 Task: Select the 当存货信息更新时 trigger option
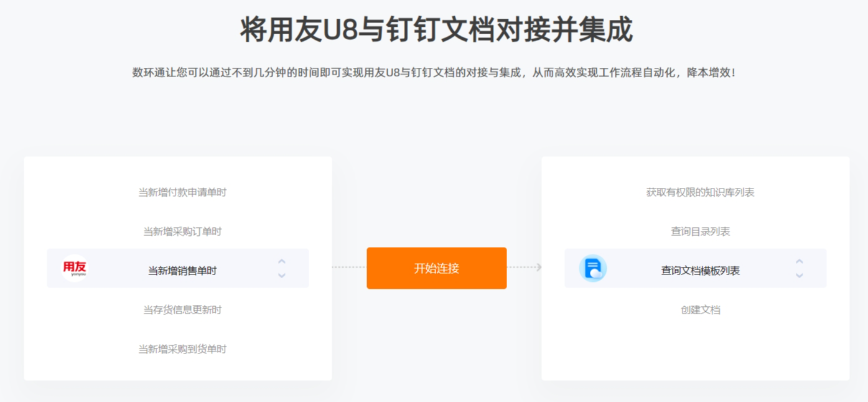(182, 310)
